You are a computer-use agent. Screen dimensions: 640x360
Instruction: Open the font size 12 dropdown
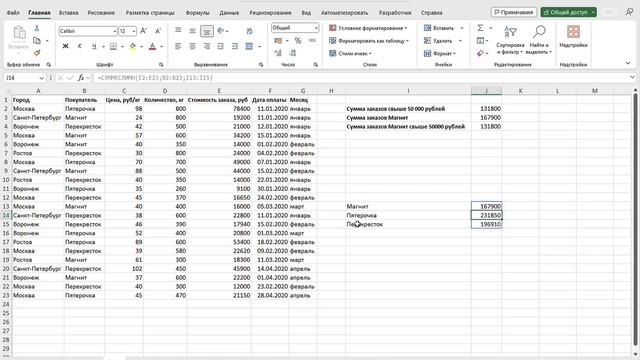[x=133, y=31]
